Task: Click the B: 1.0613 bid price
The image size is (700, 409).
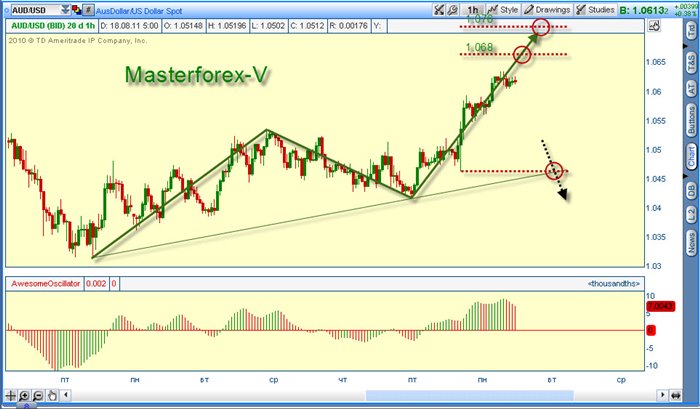Action: pos(644,10)
